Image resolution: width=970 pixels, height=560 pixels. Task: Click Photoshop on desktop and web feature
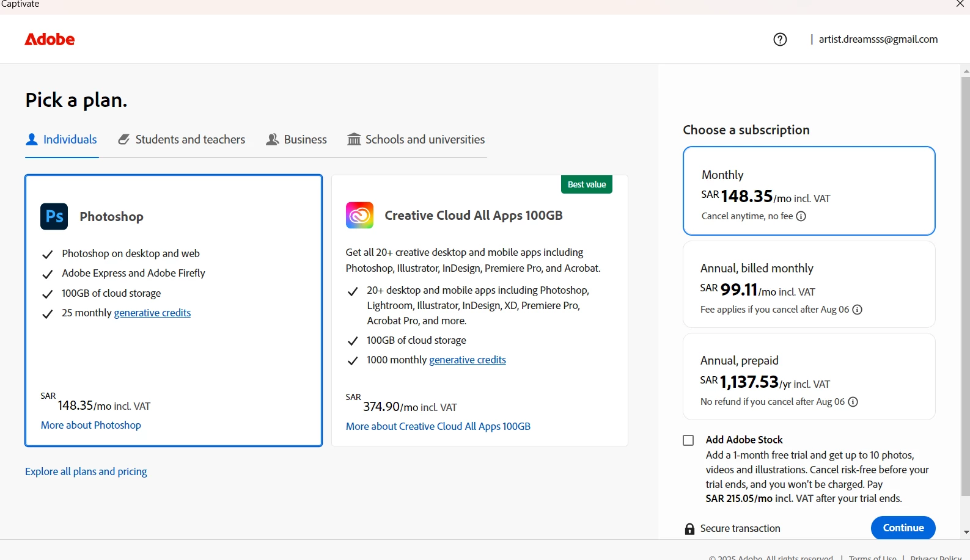click(131, 253)
